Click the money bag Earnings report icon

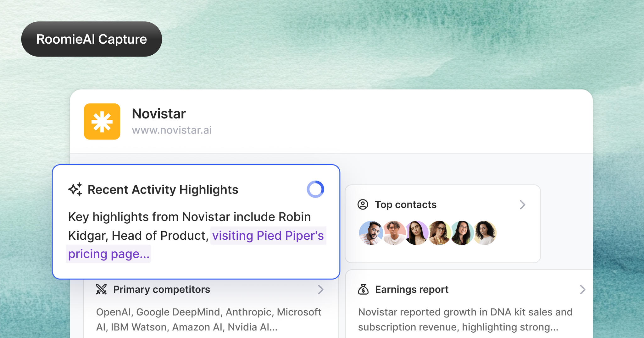[x=363, y=289]
